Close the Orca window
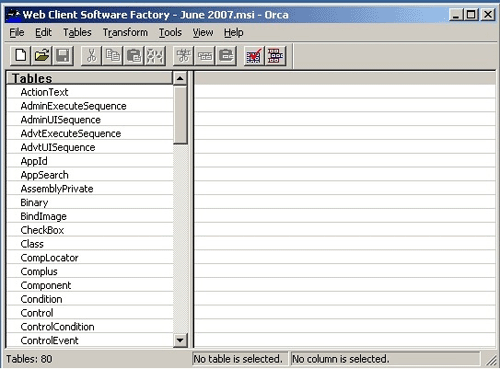500x369 pixels. (x=488, y=15)
